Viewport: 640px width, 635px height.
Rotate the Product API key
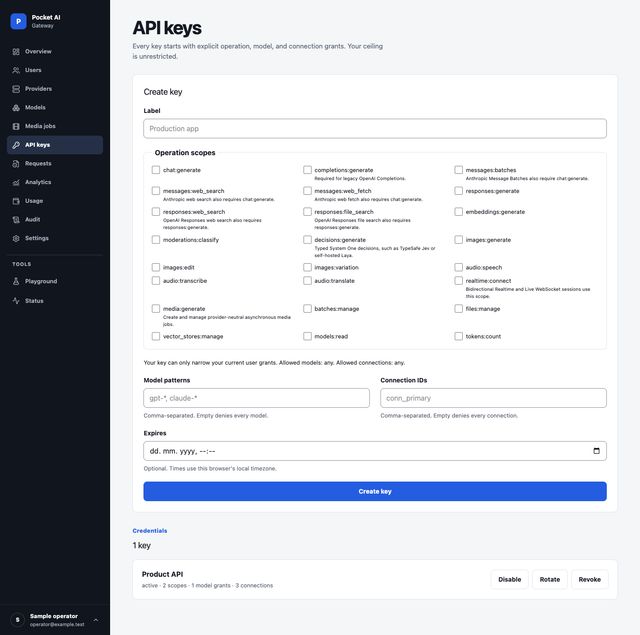coord(549,579)
